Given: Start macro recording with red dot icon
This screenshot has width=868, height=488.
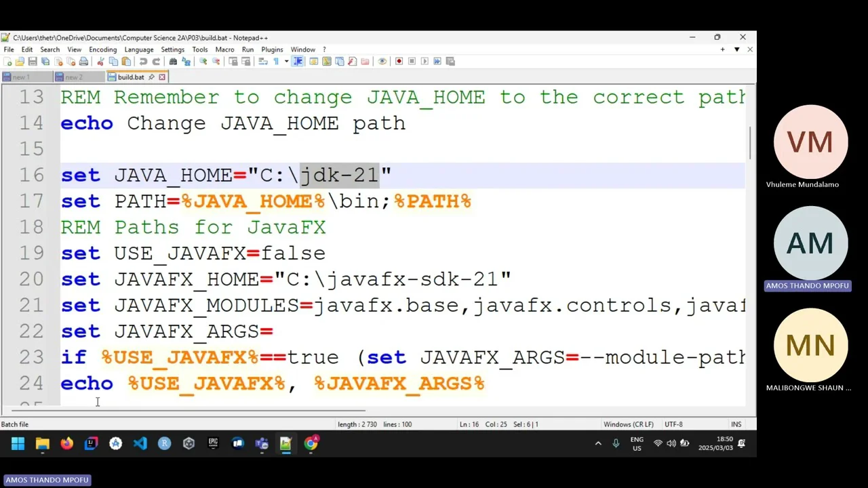Looking at the screenshot, I should 399,61.
